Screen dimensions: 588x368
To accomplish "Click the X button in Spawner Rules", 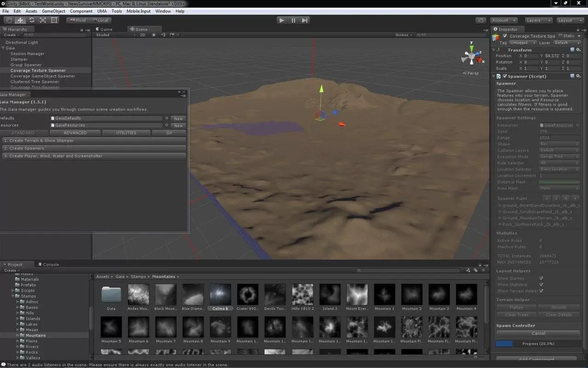I will click(547, 198).
